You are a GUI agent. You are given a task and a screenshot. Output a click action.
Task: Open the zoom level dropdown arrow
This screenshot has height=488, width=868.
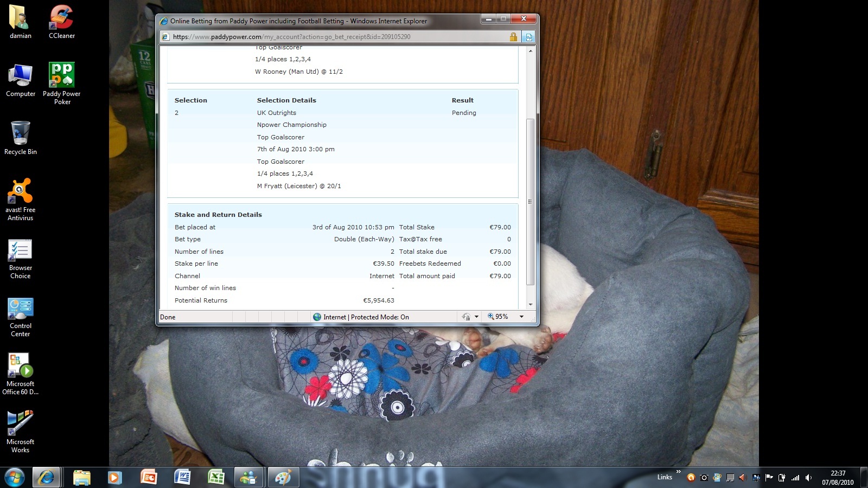point(521,317)
